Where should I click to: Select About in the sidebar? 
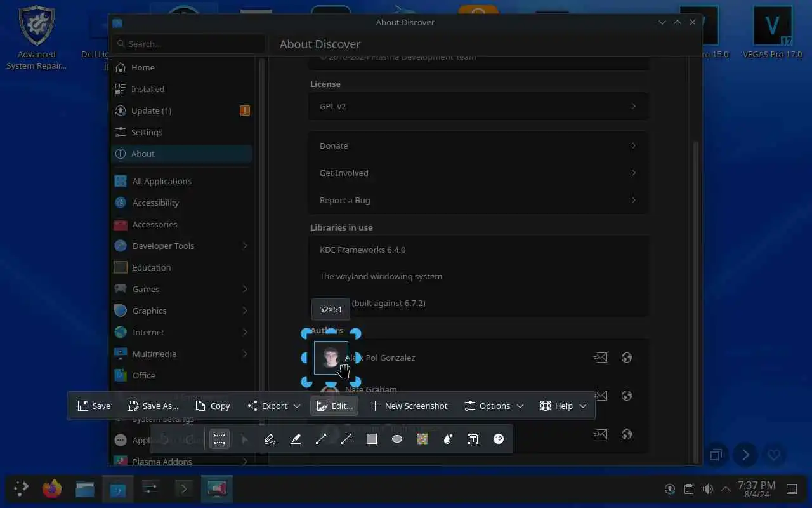click(181, 154)
